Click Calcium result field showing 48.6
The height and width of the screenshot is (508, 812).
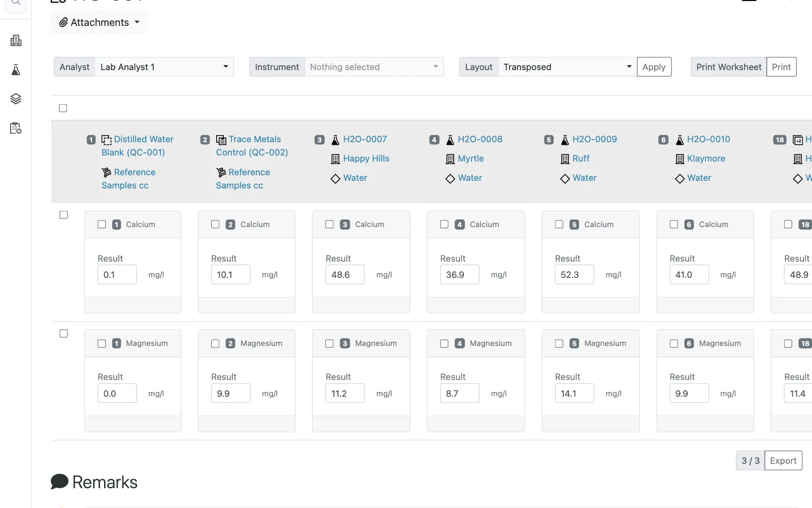click(345, 274)
